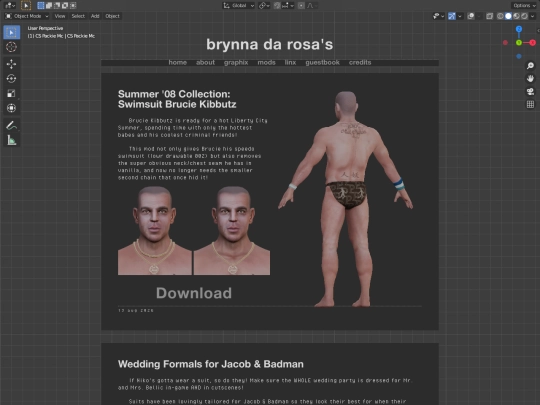
Task: Choose Extend selection mode icon
Action: pyautogui.click(x=49, y=6)
